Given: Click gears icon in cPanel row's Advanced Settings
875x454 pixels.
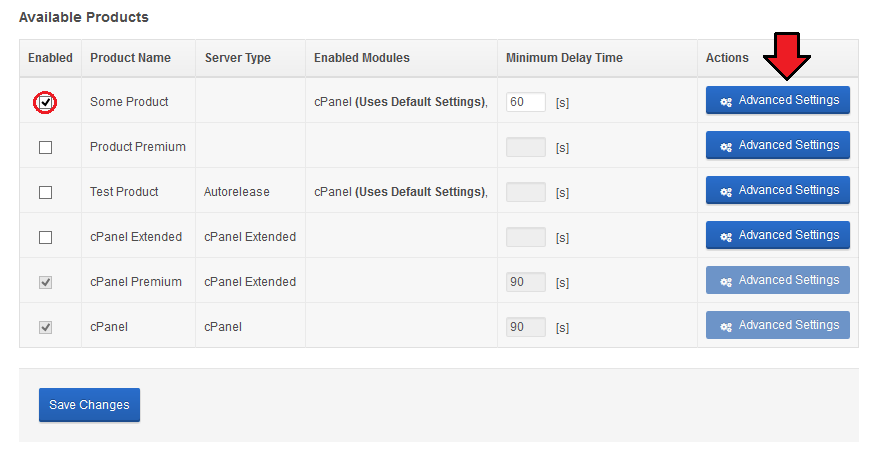Looking at the screenshot, I should pos(725,327).
